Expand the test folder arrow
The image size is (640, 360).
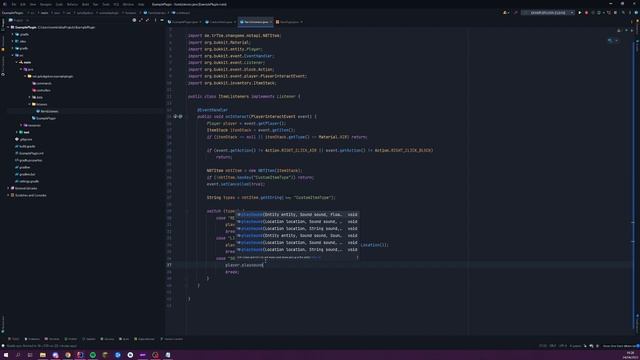(x=17, y=132)
